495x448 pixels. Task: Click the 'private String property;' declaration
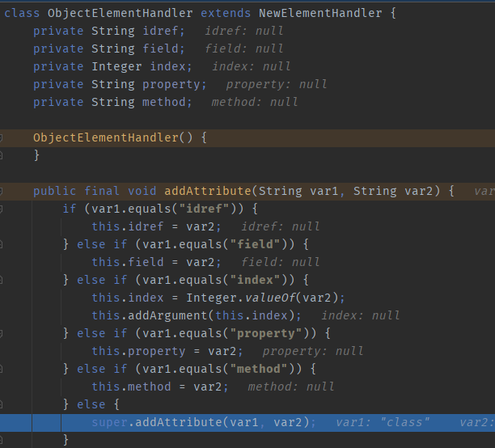120,84
